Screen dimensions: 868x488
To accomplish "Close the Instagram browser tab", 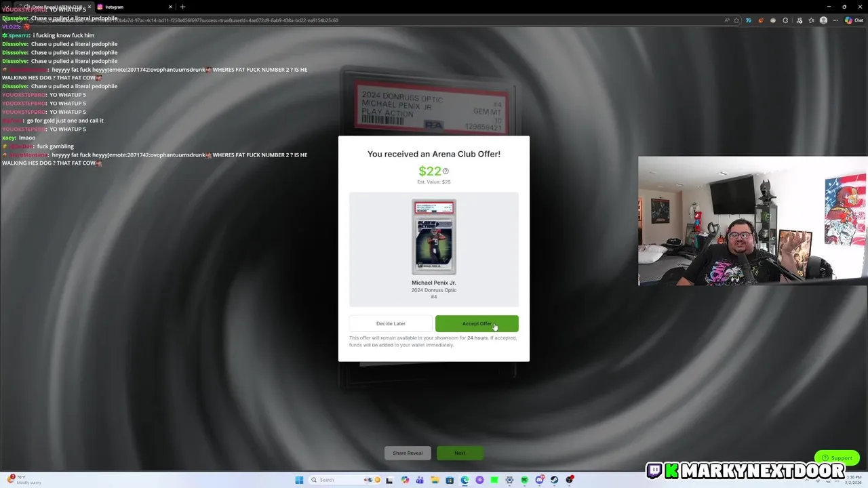I will (170, 7).
